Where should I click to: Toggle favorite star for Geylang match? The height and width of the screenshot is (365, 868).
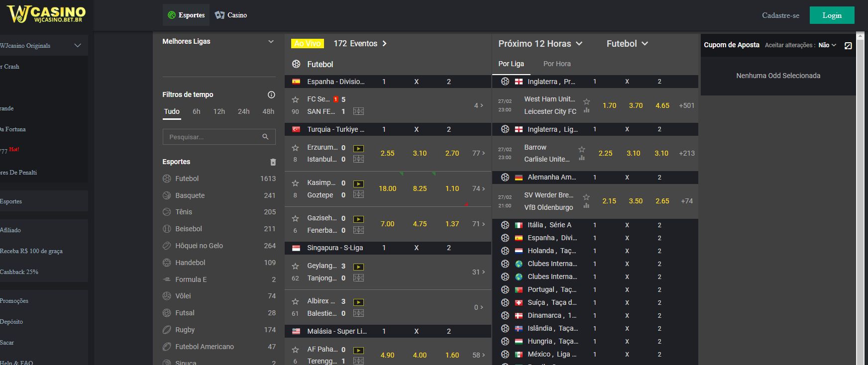click(x=295, y=267)
